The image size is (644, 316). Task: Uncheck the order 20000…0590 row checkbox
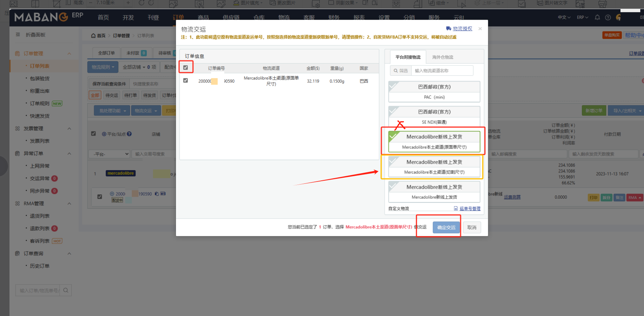pyautogui.click(x=185, y=80)
